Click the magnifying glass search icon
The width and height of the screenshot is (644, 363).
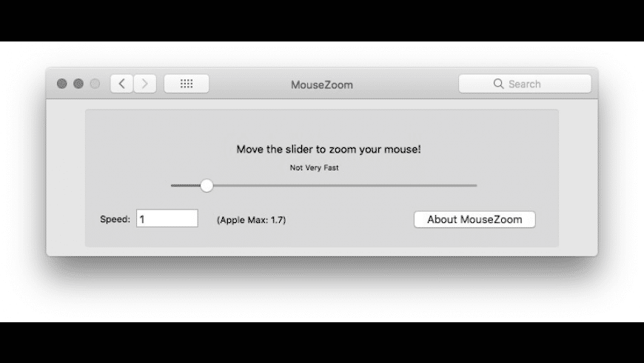(498, 84)
